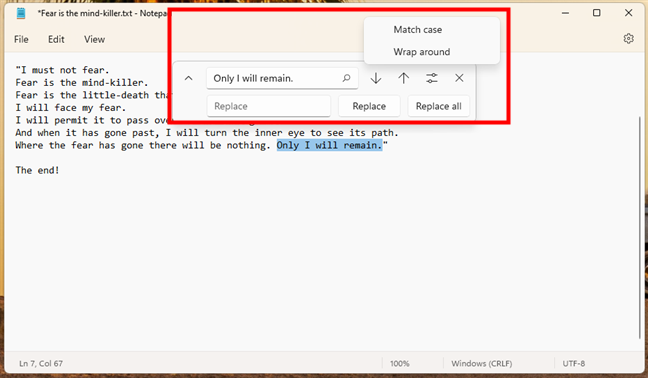Click the 'Windows (CRLF)' status entry

click(x=481, y=364)
